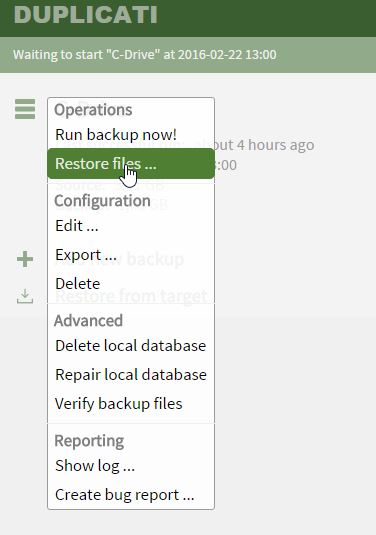Click the restore download tray icon
This screenshot has width=376, height=535.
point(25,296)
